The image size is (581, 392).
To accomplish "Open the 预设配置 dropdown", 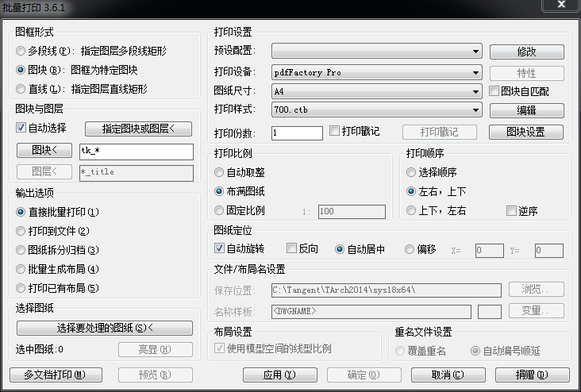I will pyautogui.click(x=376, y=51).
